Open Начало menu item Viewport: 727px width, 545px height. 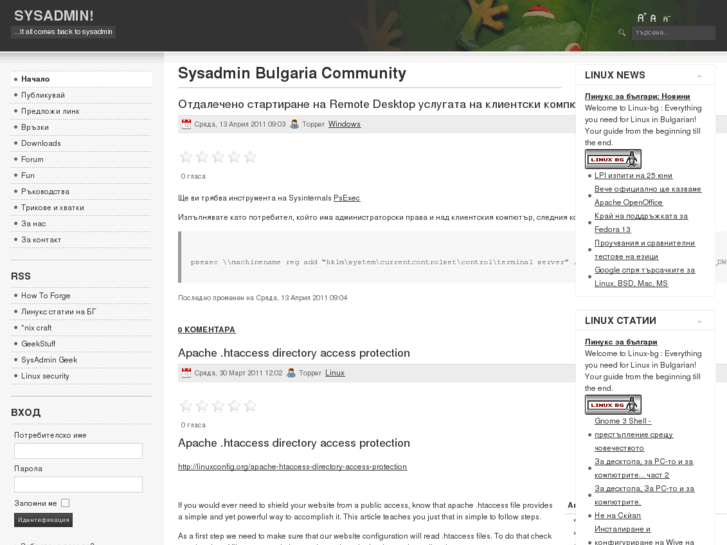pos(81,79)
